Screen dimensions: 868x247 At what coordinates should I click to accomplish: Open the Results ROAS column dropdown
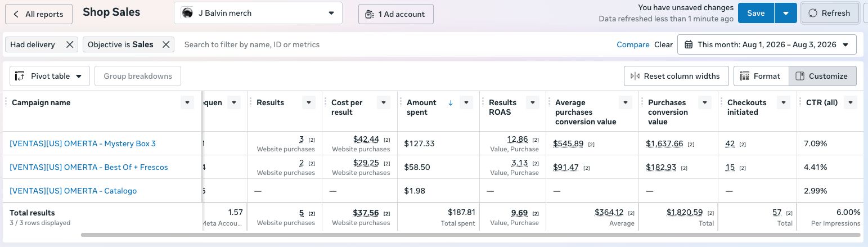tap(532, 102)
